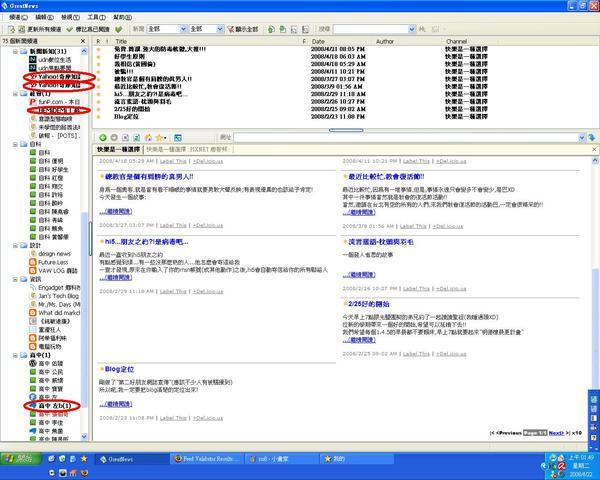Click the gray Forward browser button
This screenshot has height=480, width=600.
(x=114, y=137)
